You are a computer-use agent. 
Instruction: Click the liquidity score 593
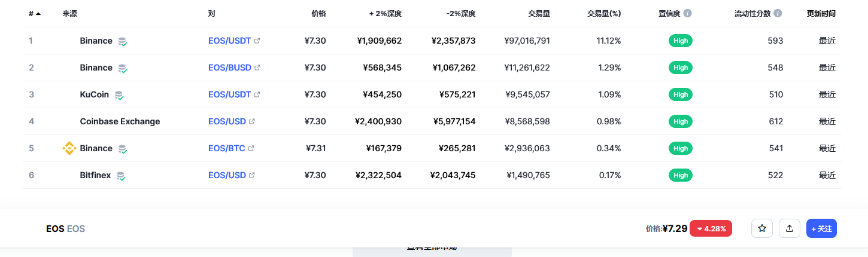coord(776,41)
